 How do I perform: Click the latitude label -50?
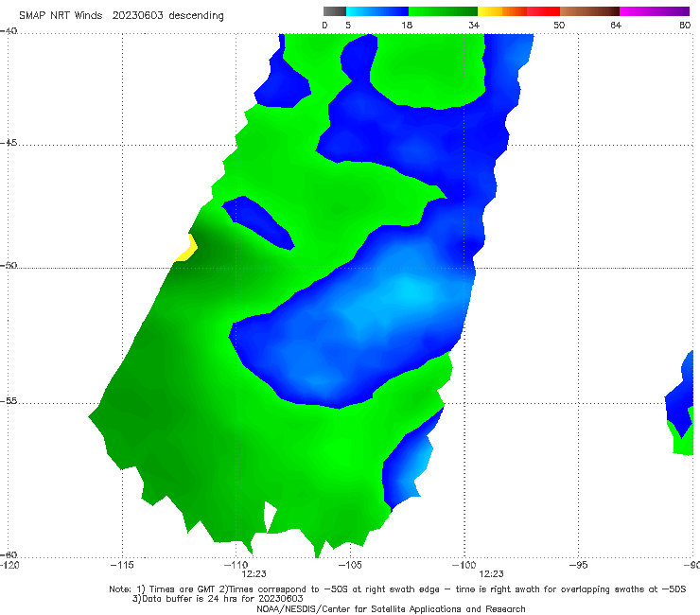[x=9, y=266]
